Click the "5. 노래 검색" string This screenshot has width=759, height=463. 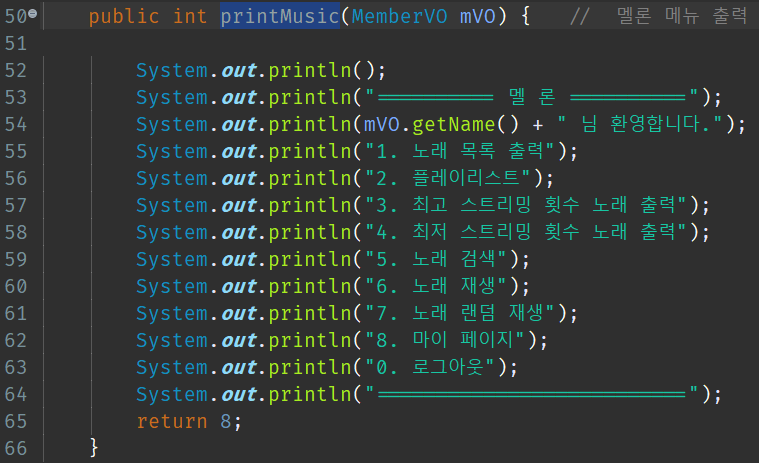[436, 260]
